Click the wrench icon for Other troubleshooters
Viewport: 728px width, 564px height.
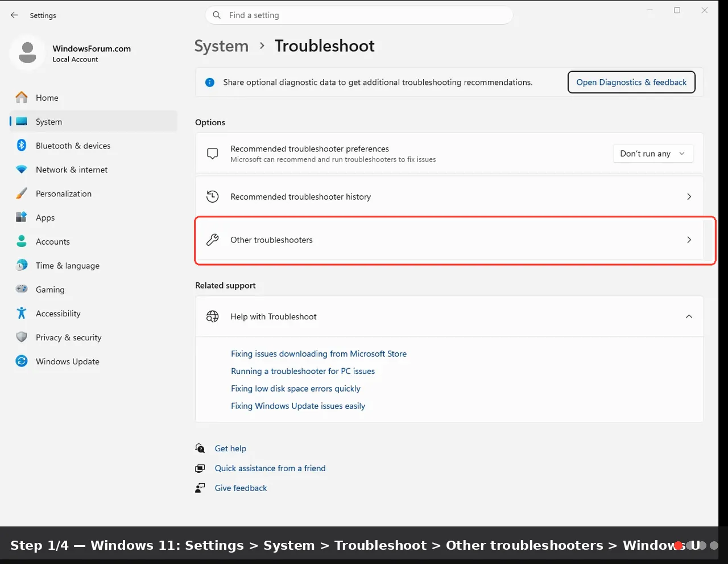[x=213, y=240]
